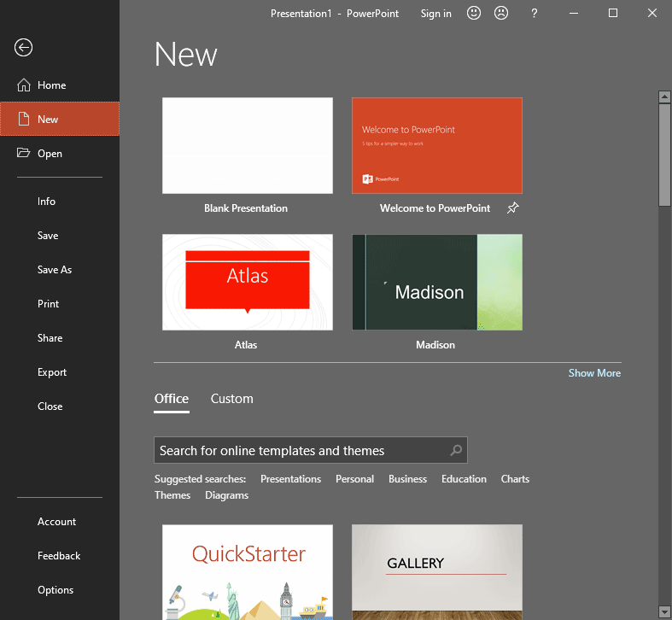Search suggested Themes templates
Screen dimensions: 672x620
(172, 495)
